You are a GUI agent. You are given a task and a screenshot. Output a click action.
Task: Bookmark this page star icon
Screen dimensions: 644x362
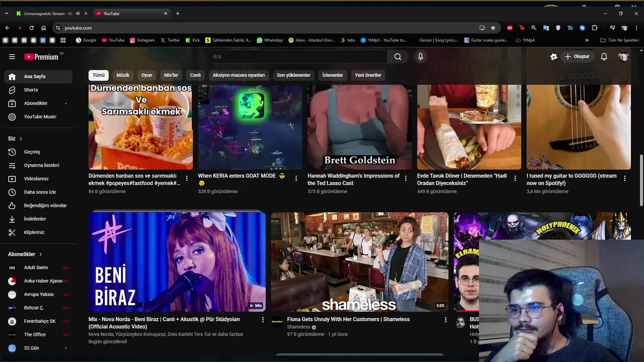(493, 28)
